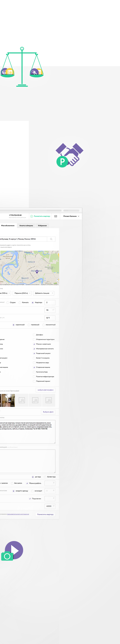This screenshot has height=644, width=120.
Task: Open пользовательского соглашения link
Action: pyautogui.click(x=18, y=514)
